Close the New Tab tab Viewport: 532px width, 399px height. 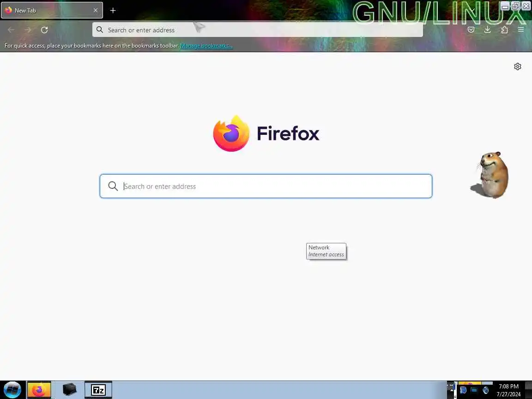[x=95, y=11]
